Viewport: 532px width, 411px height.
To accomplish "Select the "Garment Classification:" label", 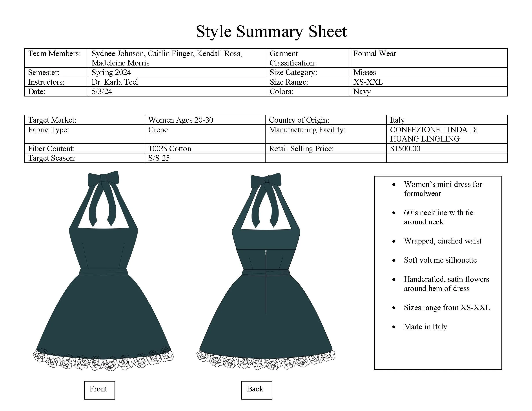I will click(x=293, y=58).
